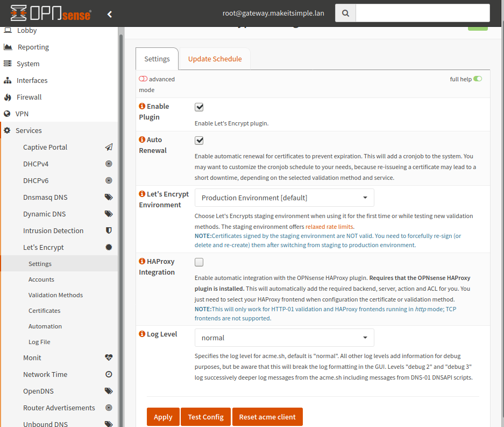Click the Captive Portal paper-plane icon
Viewport: 504px width, 427px height.
(109, 147)
